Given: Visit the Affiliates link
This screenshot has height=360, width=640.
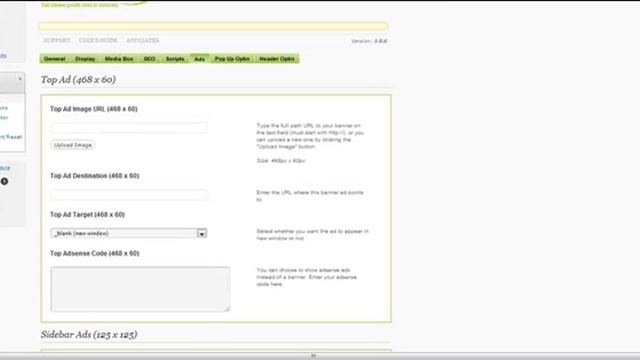Looking at the screenshot, I should 142,40.
